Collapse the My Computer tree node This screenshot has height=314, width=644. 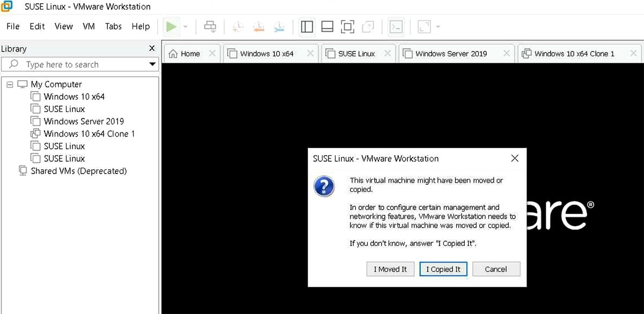tap(10, 84)
